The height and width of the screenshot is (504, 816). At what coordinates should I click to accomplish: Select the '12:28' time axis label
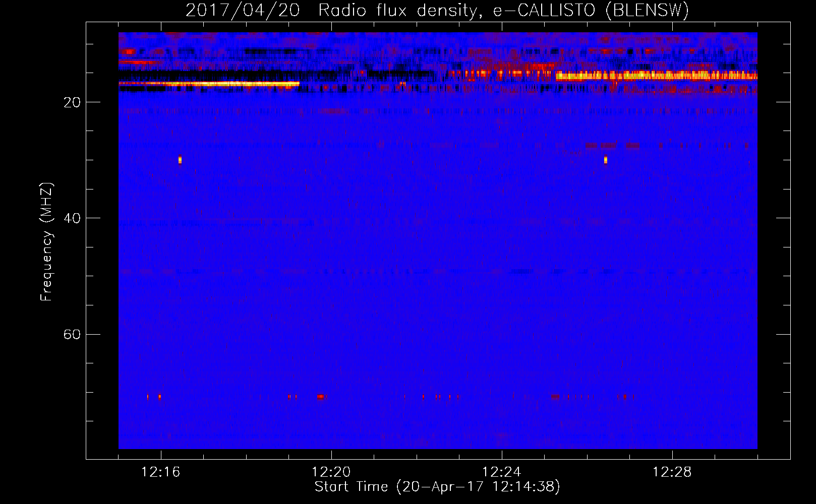(672, 472)
